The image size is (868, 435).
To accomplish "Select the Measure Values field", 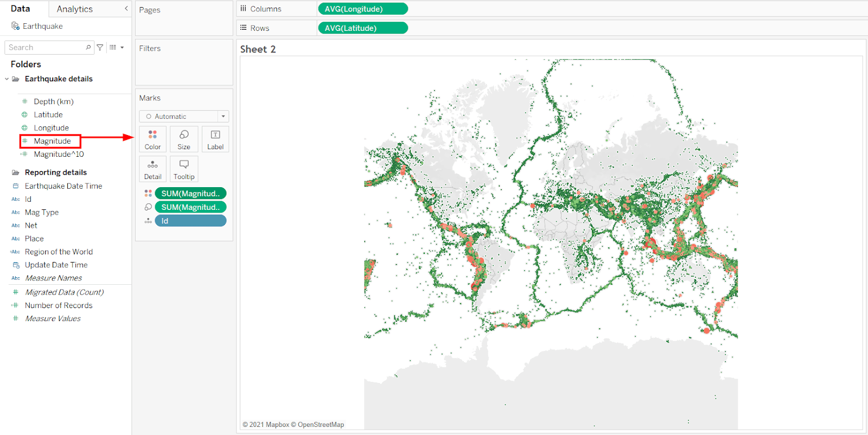I will coord(53,318).
